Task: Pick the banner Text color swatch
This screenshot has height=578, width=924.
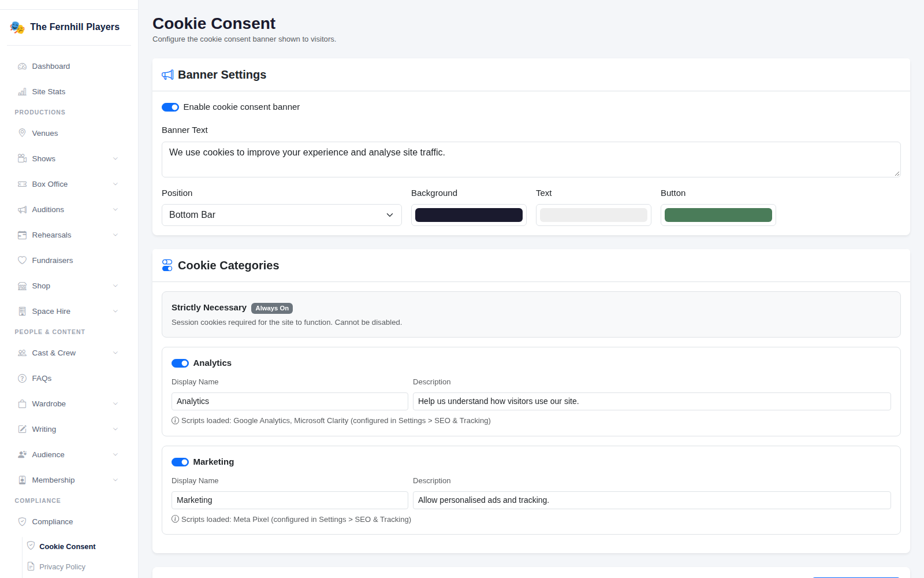Action: pyautogui.click(x=594, y=215)
